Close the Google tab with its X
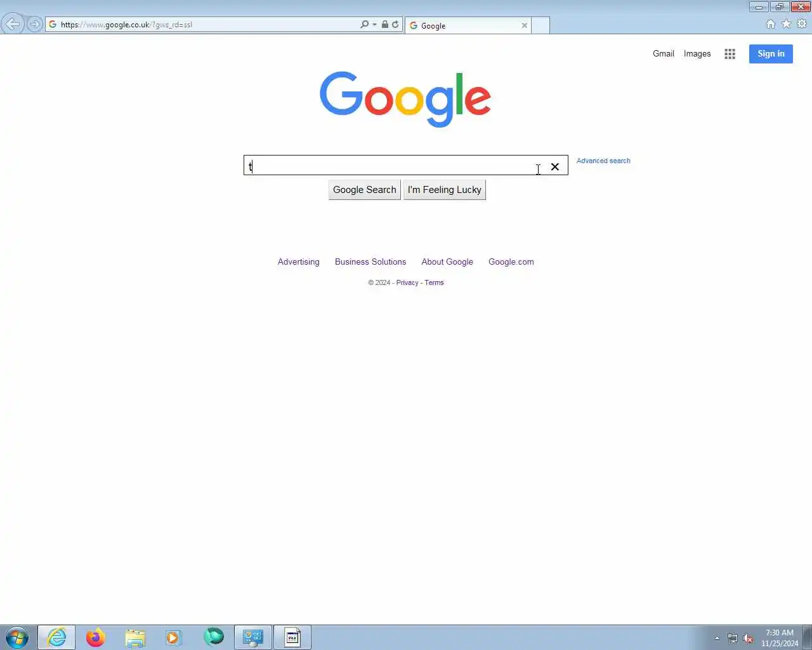This screenshot has width=812, height=650. coord(524,25)
